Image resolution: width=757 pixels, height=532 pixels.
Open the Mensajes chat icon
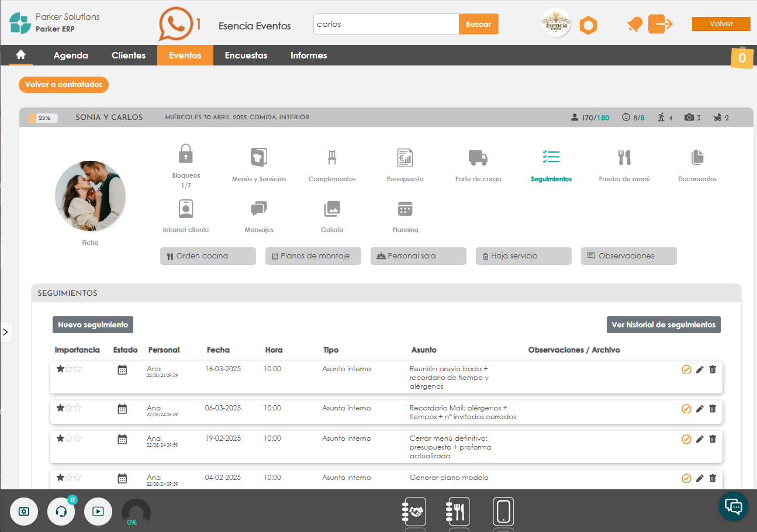click(x=259, y=209)
